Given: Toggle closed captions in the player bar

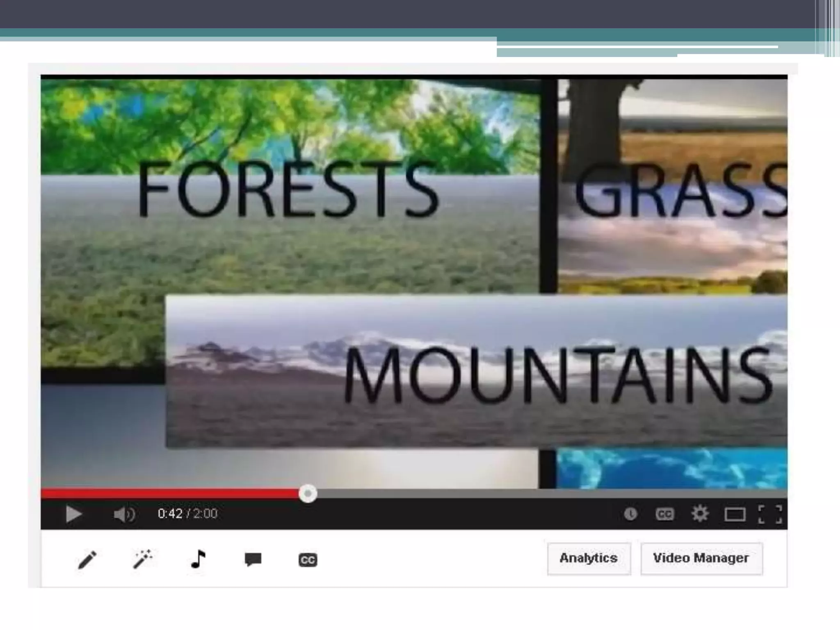Looking at the screenshot, I should point(664,514).
